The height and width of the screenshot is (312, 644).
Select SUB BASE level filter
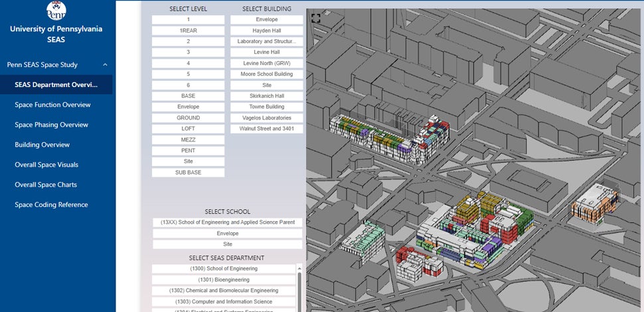point(188,173)
